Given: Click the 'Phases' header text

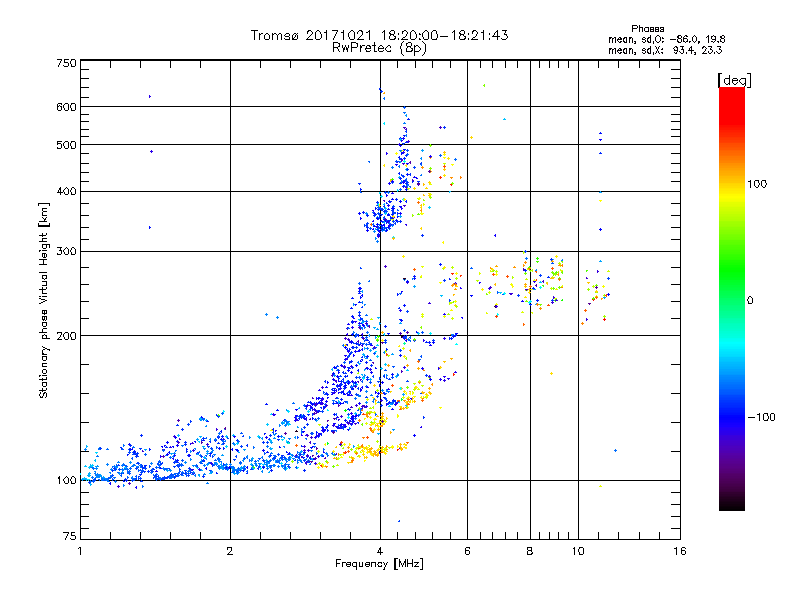Looking at the screenshot, I should pyautogui.click(x=647, y=29).
